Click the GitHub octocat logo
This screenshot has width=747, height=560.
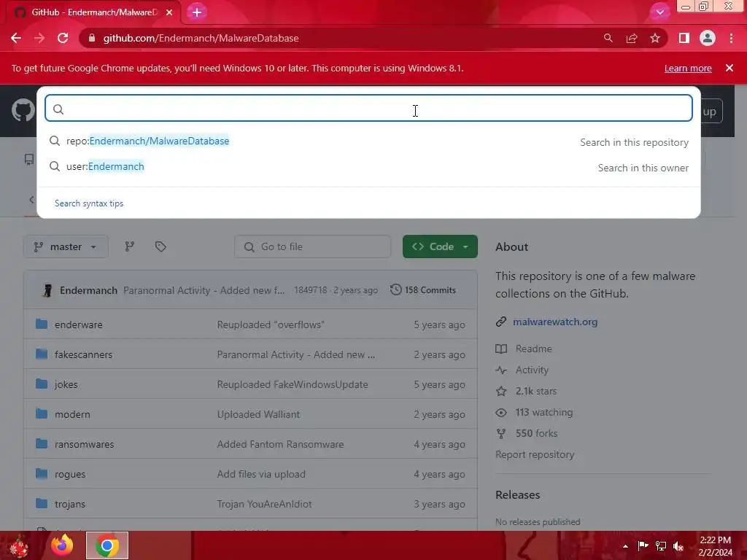[x=23, y=111]
